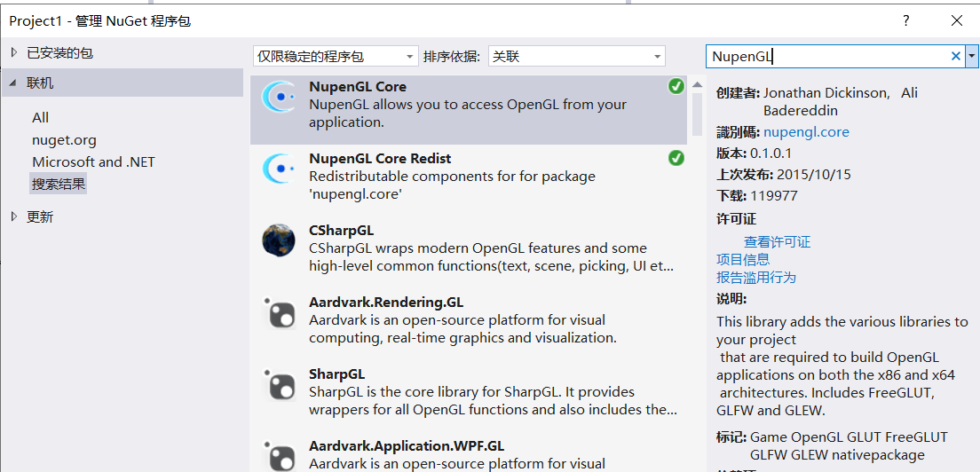The image size is (980, 472).
Task: Open the 查看许可证 link
Action: (777, 242)
